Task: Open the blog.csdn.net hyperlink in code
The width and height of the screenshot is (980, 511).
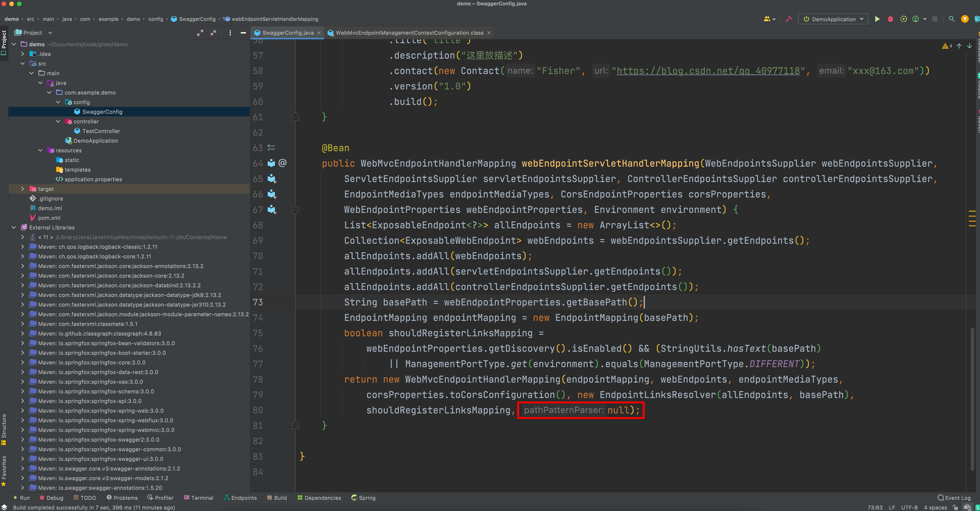Action: [708, 71]
